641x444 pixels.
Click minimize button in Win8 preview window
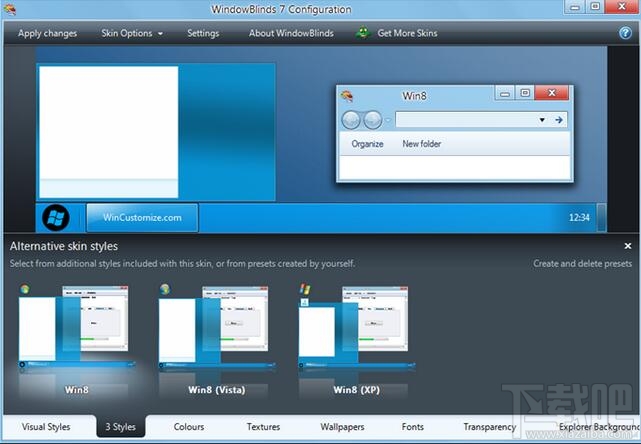pyautogui.click(x=505, y=93)
